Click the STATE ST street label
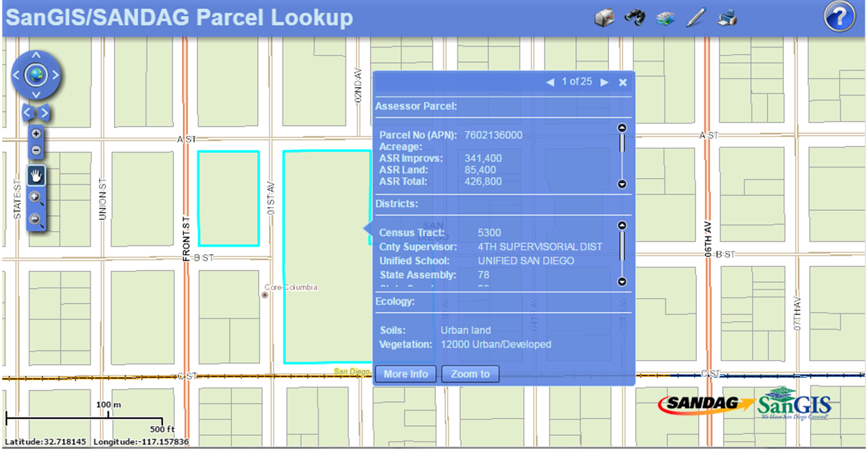This screenshot has height=451, width=868. tap(17, 199)
